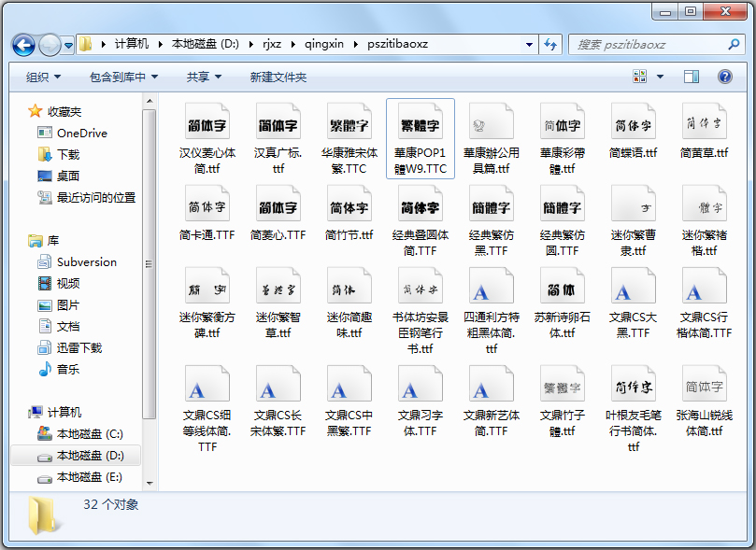Select 本地磁盘 (C:) in navigation tree
The width and height of the screenshot is (756, 550).
coord(89,433)
